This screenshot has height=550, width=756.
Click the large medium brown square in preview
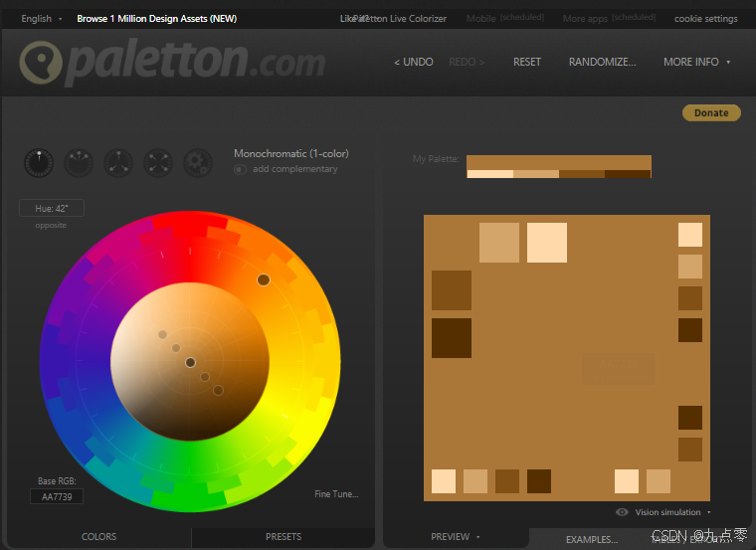452,290
